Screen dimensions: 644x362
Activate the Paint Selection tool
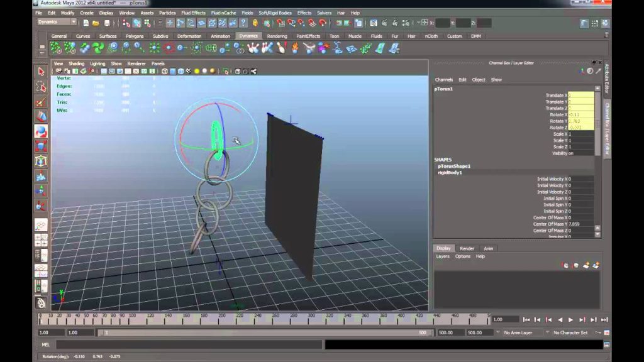point(41,102)
